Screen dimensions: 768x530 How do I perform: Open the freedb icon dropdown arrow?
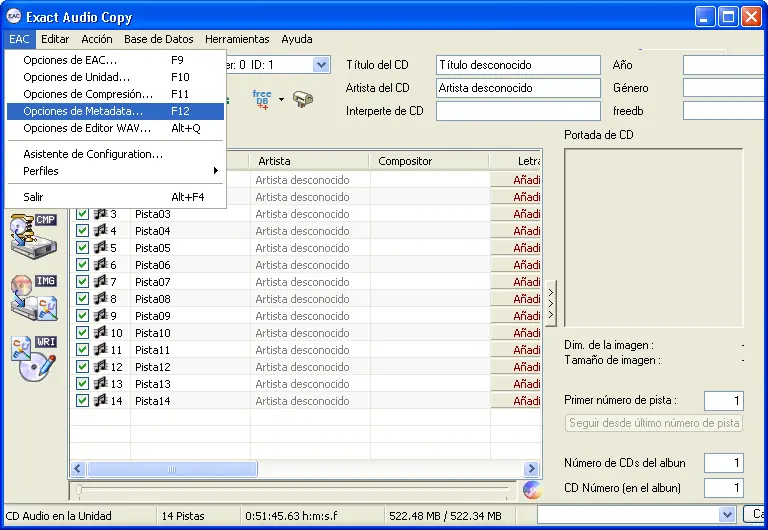pos(281,99)
